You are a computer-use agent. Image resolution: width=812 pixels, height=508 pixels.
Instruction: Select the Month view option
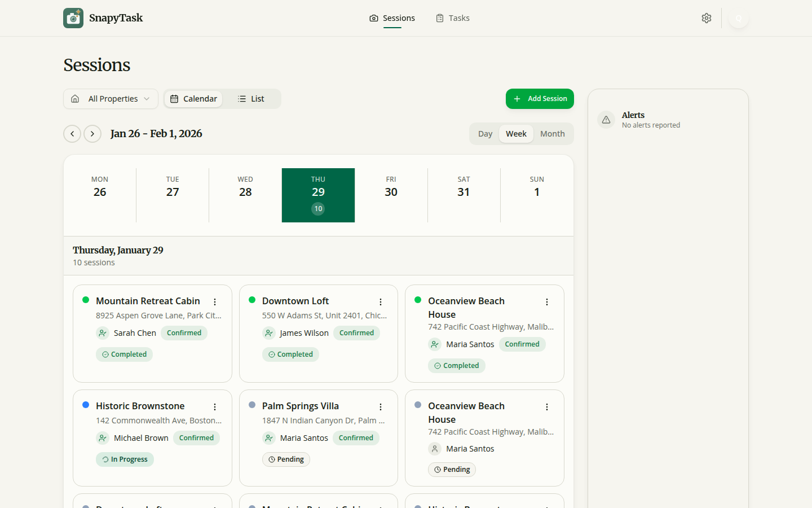pyautogui.click(x=552, y=133)
